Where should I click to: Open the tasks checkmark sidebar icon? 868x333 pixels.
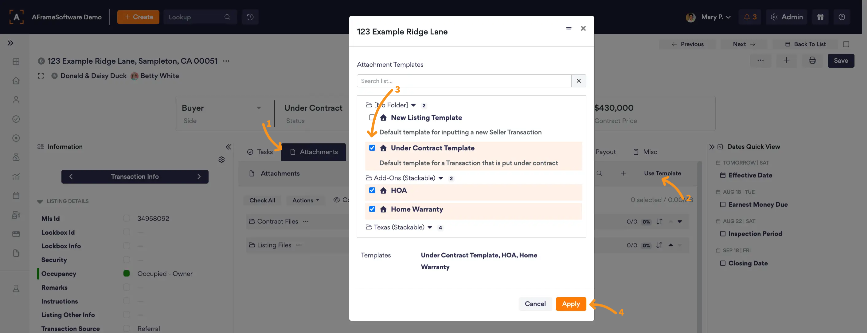click(x=16, y=119)
